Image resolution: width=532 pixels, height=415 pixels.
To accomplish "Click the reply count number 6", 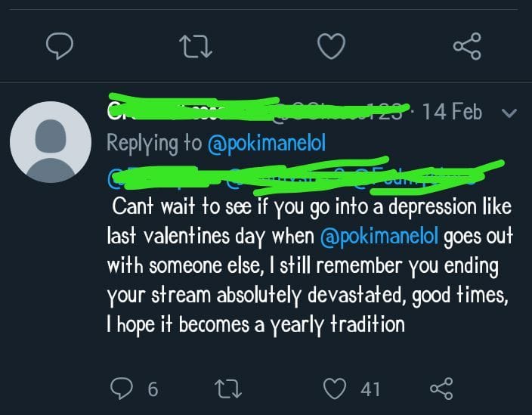I will [x=153, y=389].
